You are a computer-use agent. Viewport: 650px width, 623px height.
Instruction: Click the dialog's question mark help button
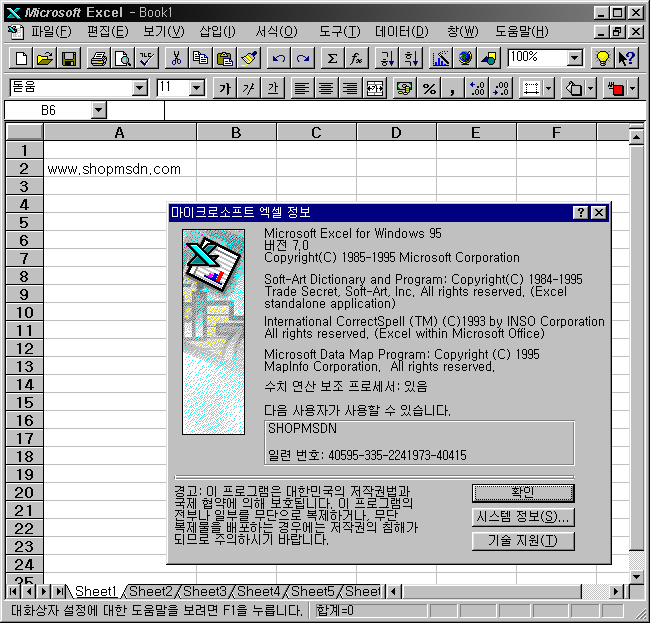coord(580,213)
